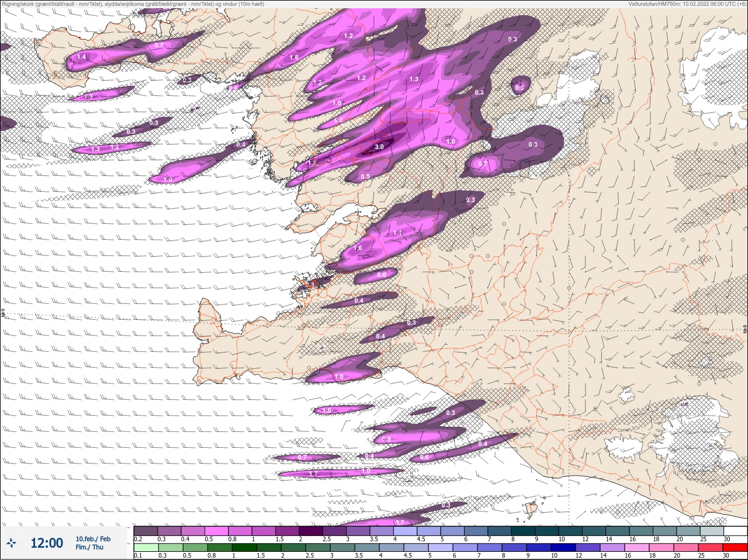748x560 pixels.
Task: Click the Veðurstofan compass logo icon
Action: (x=11, y=544)
